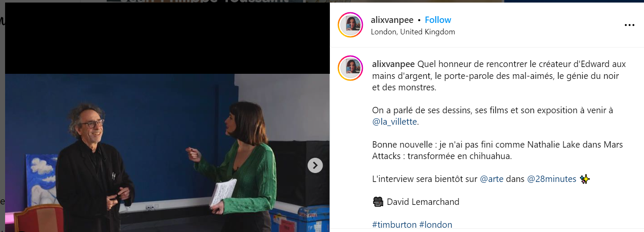Click the camera emoji before David Lemarchand
644x232 pixels.
pyautogui.click(x=378, y=202)
